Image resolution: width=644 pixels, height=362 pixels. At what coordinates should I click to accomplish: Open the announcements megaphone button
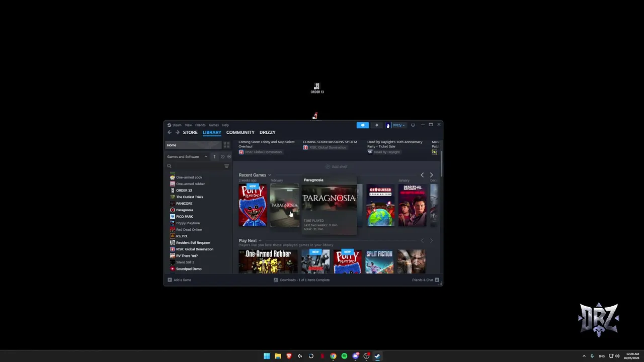tap(362, 125)
